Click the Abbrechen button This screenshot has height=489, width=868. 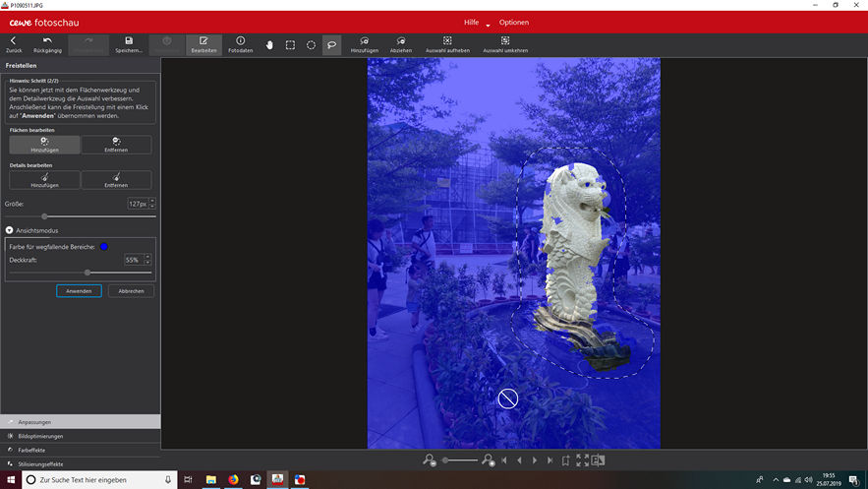click(132, 291)
